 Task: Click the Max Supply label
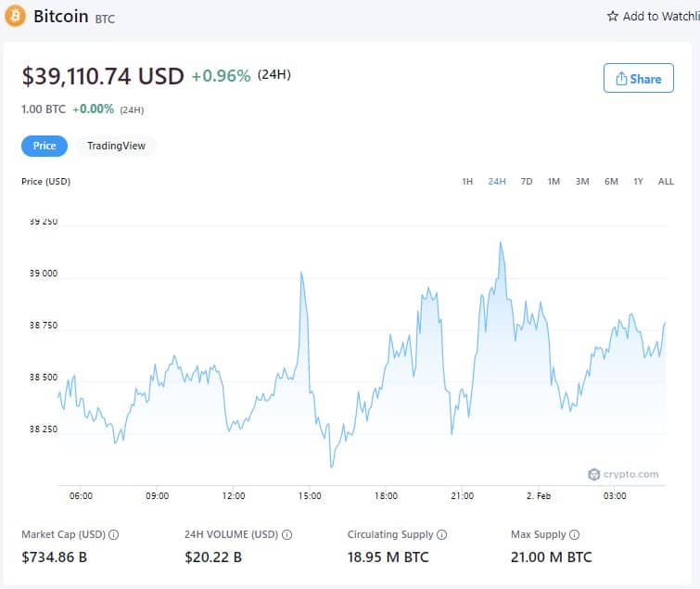(x=539, y=534)
